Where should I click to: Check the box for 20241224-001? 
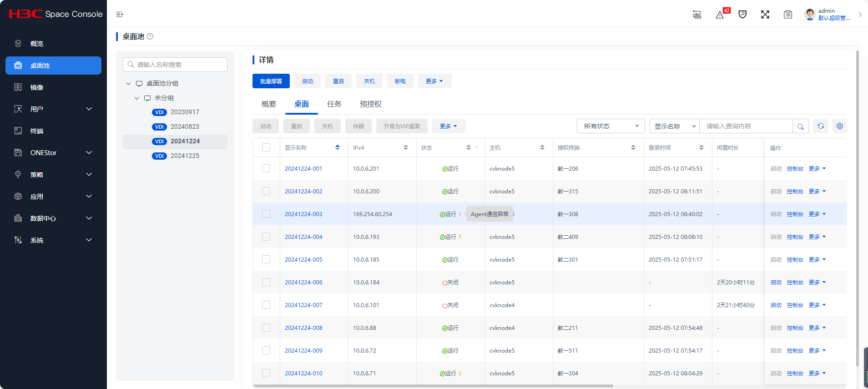[x=266, y=168]
